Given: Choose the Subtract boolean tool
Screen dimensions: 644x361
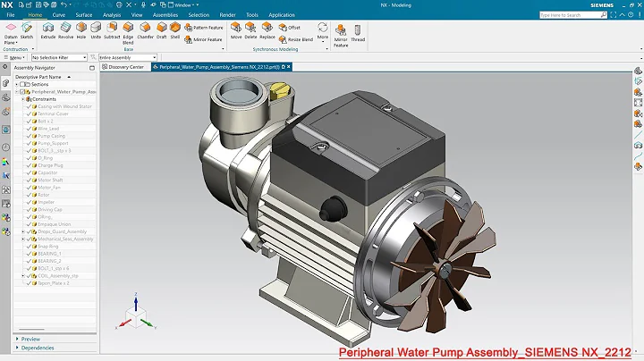Looking at the screenshot, I should tap(112, 30).
